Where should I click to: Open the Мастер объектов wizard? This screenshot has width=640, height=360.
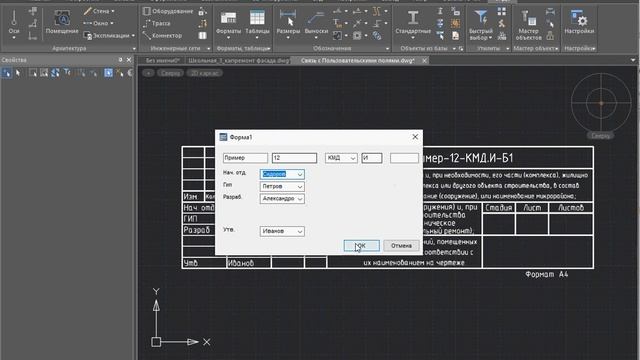pos(528,24)
